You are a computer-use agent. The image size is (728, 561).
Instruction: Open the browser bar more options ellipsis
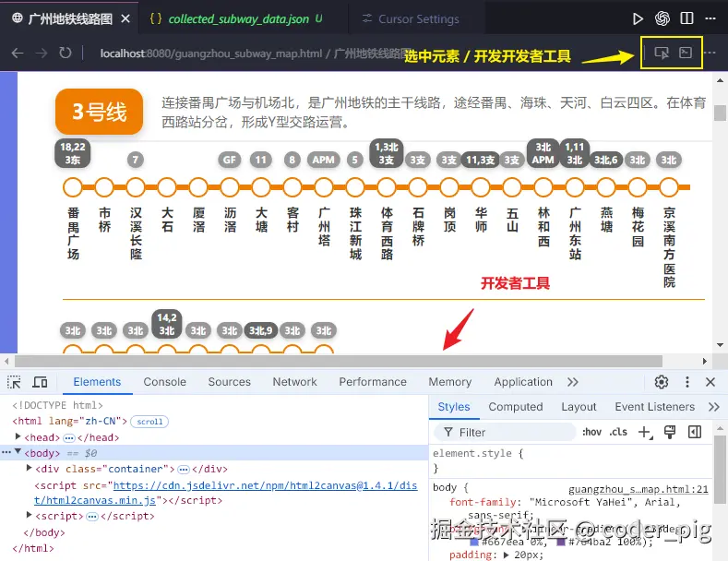pyautogui.click(x=710, y=53)
